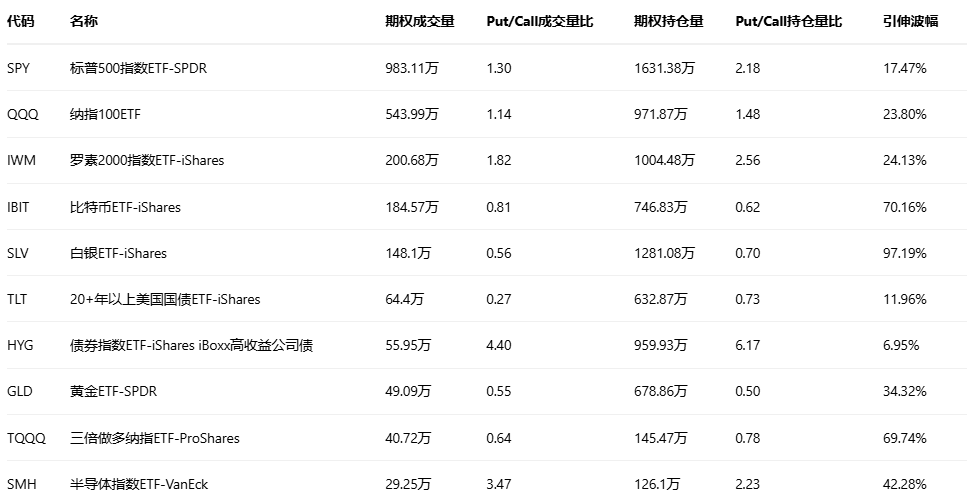973x501 pixels.
Task: Select the TLT ticker code
Action: [x=17, y=299]
